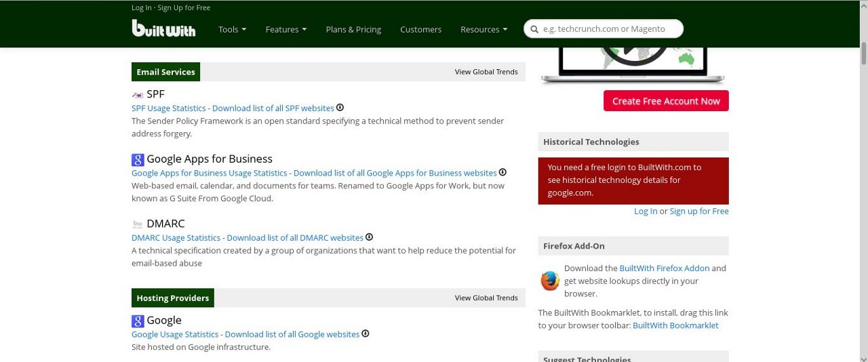The image size is (868, 362).
Task: Click the SPF technology icon
Action: coord(138,95)
